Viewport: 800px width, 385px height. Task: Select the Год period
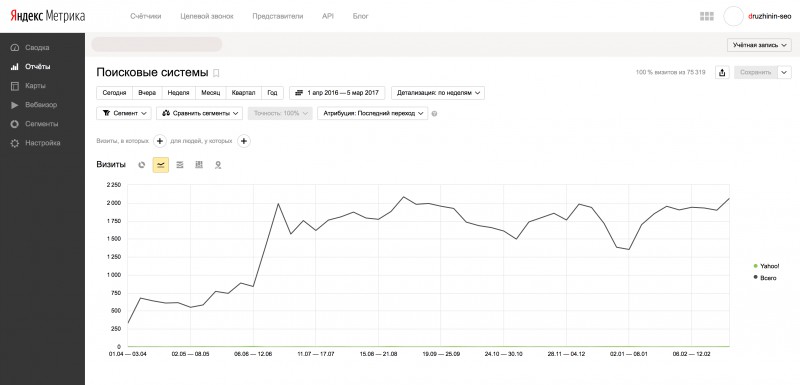tap(272, 93)
